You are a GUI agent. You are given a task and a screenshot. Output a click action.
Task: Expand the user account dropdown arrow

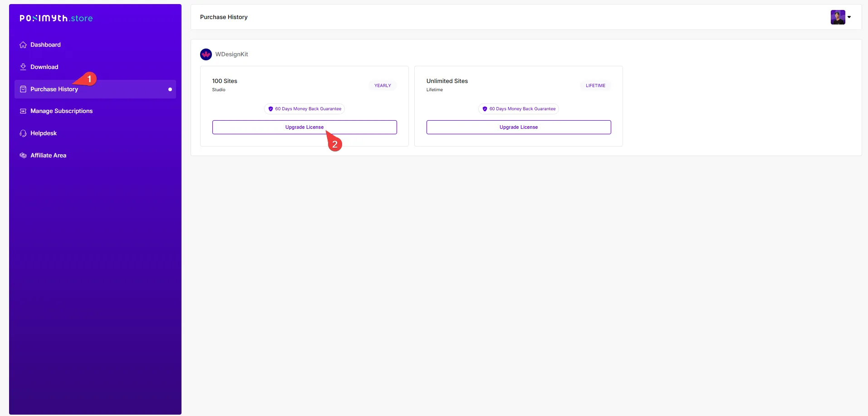849,17
